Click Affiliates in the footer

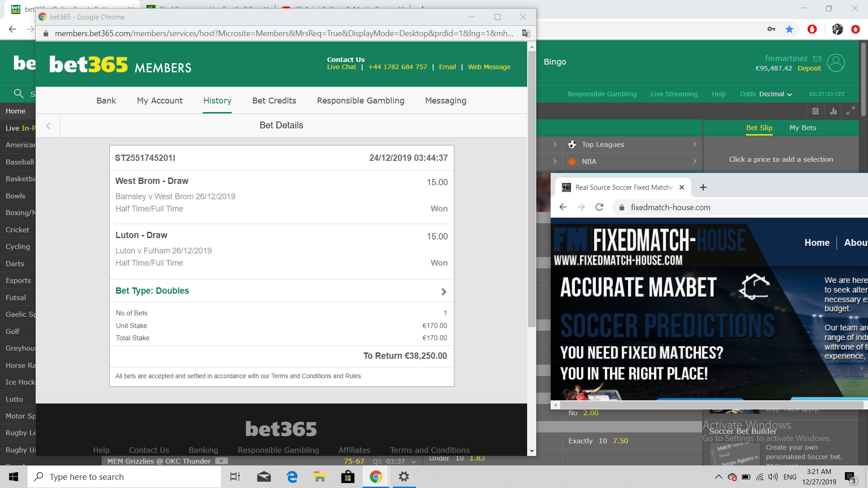tap(354, 450)
